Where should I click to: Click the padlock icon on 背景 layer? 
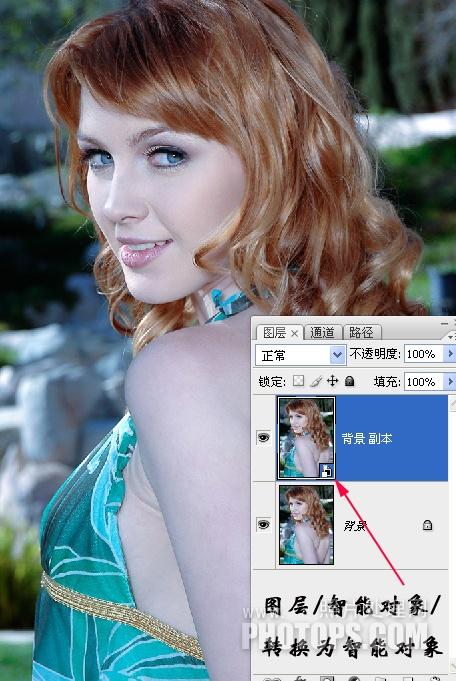tap(427, 526)
